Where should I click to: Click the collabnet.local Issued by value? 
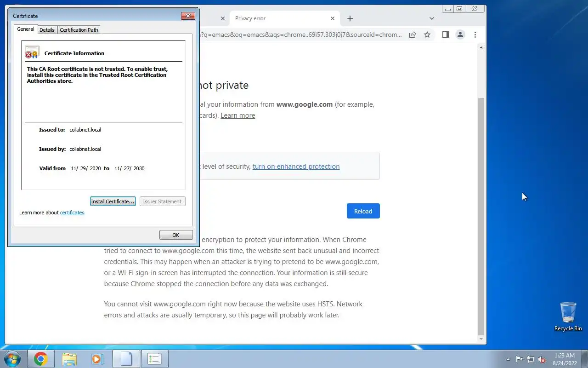coord(85,149)
